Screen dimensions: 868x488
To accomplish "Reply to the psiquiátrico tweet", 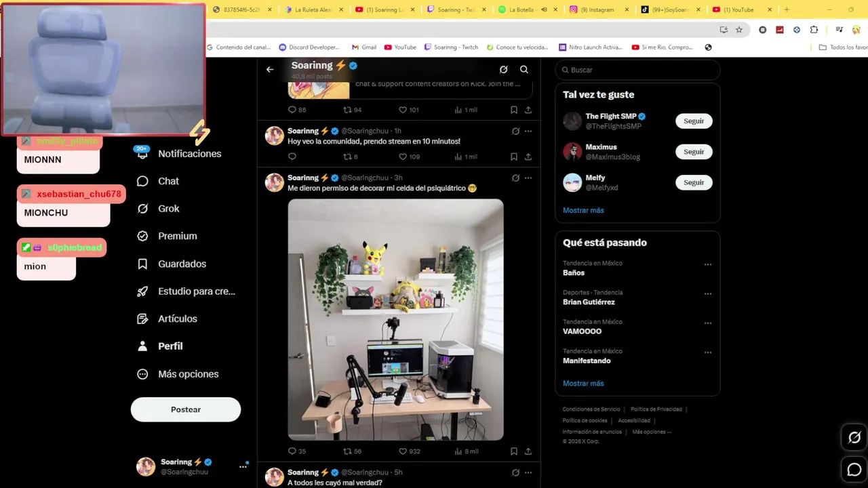I will coord(292,451).
